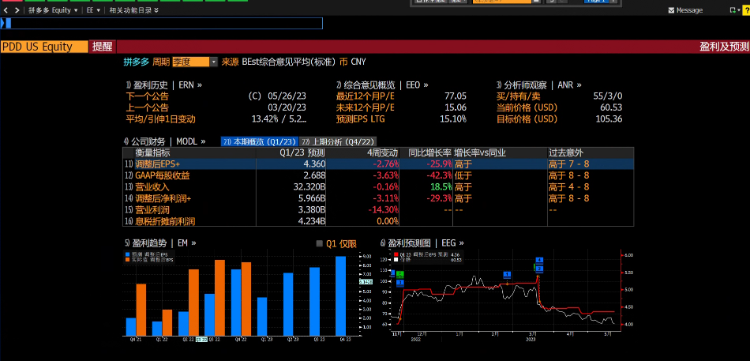This screenshot has width=750, height=361.
Task: Click the green event marker on EEG chart
Action: (400, 274)
